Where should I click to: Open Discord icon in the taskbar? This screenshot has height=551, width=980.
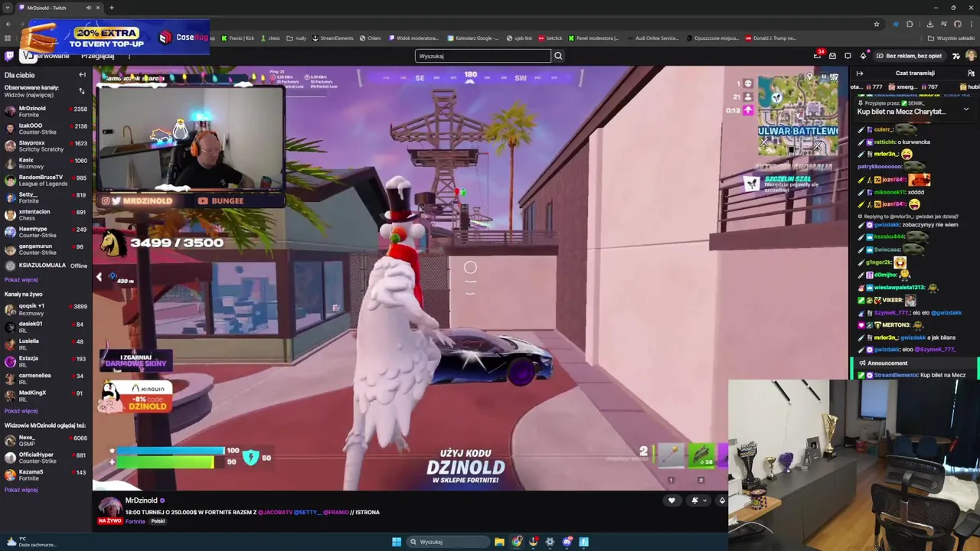(x=567, y=542)
